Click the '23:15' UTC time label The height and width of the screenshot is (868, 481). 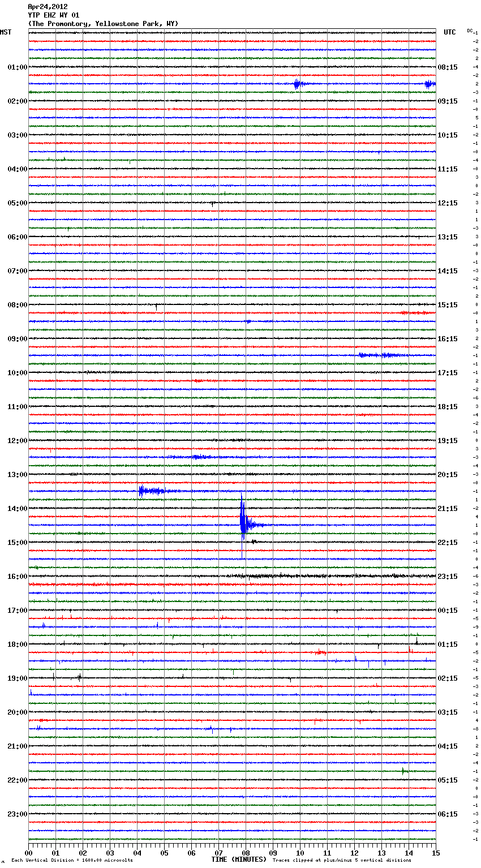[x=448, y=577]
